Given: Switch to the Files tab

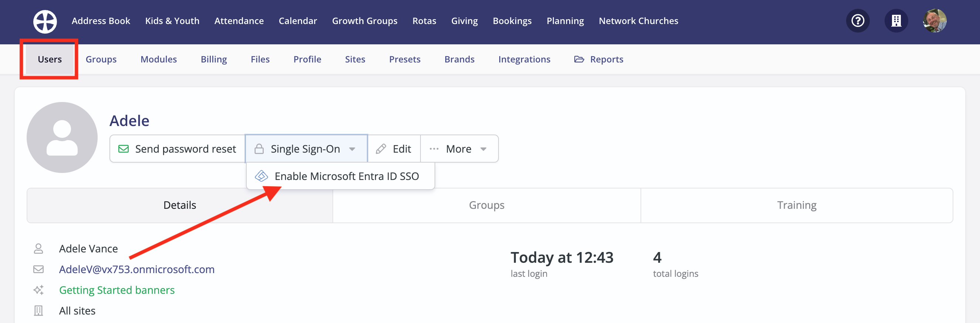Looking at the screenshot, I should click(260, 59).
